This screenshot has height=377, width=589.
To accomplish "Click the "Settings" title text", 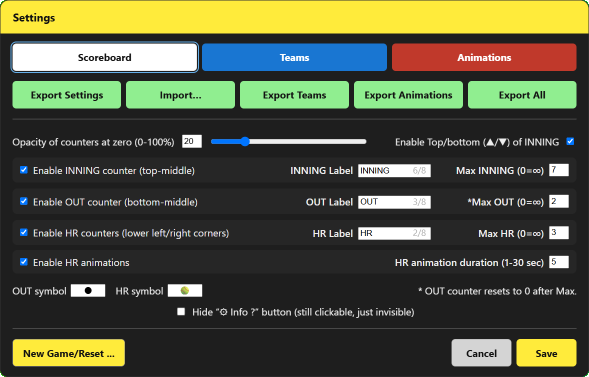I will click(x=34, y=18).
